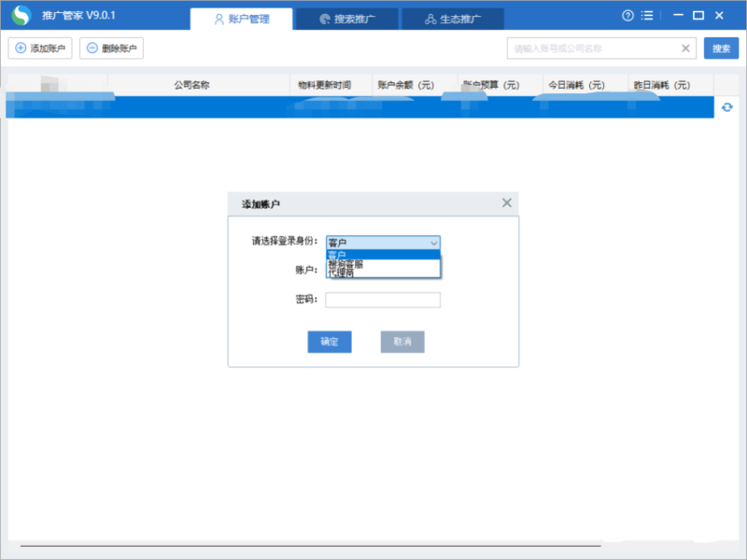Close the 添加账户 dialog

[x=507, y=203]
